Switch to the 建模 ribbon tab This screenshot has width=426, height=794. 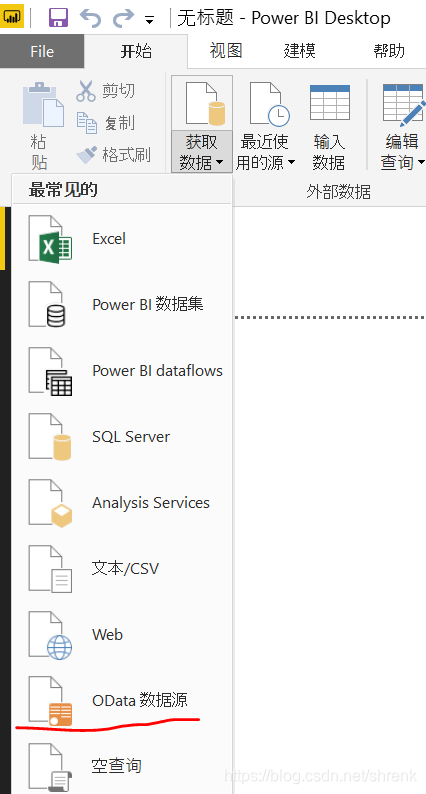(299, 51)
